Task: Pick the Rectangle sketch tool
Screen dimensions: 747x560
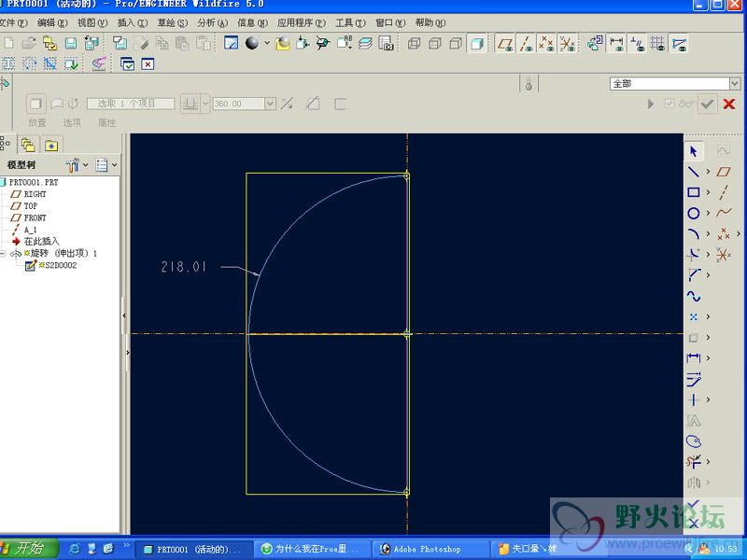Action: [693, 192]
